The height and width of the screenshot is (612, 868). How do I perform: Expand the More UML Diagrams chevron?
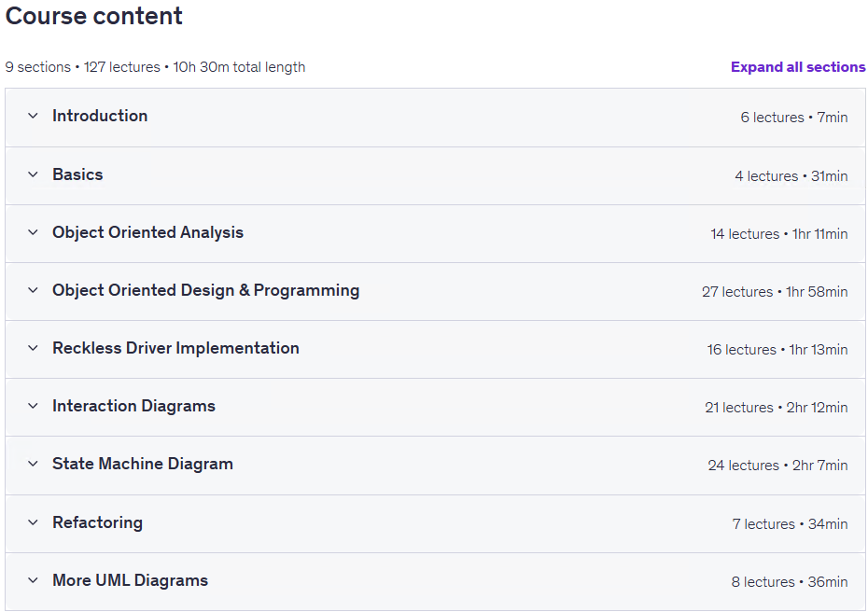click(34, 580)
